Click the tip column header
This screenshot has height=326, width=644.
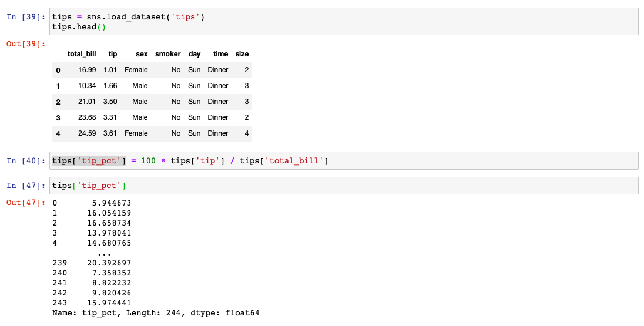tap(113, 54)
